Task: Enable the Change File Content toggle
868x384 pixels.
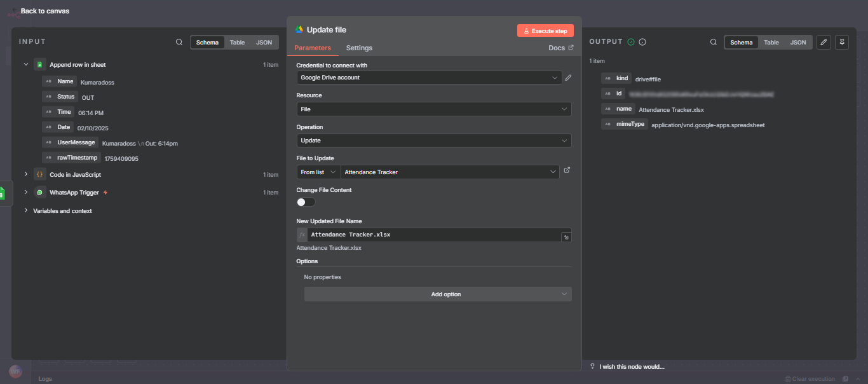Action: [305, 202]
